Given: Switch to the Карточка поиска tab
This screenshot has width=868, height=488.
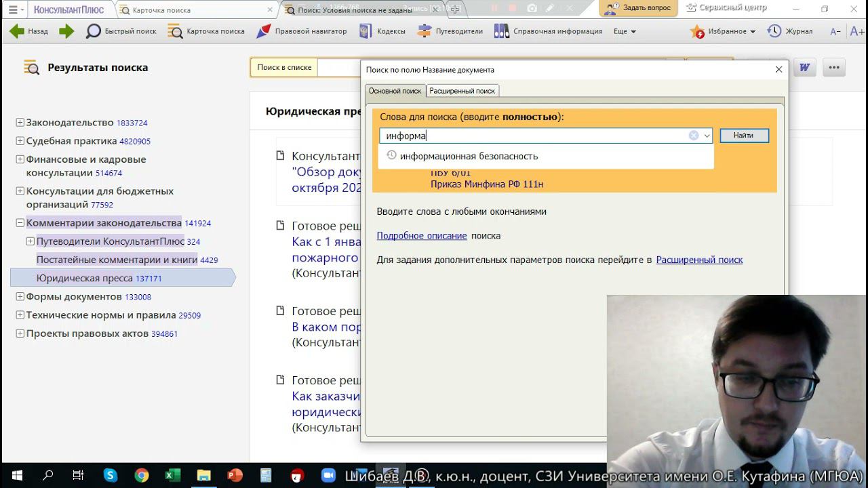Looking at the screenshot, I should (161, 10).
